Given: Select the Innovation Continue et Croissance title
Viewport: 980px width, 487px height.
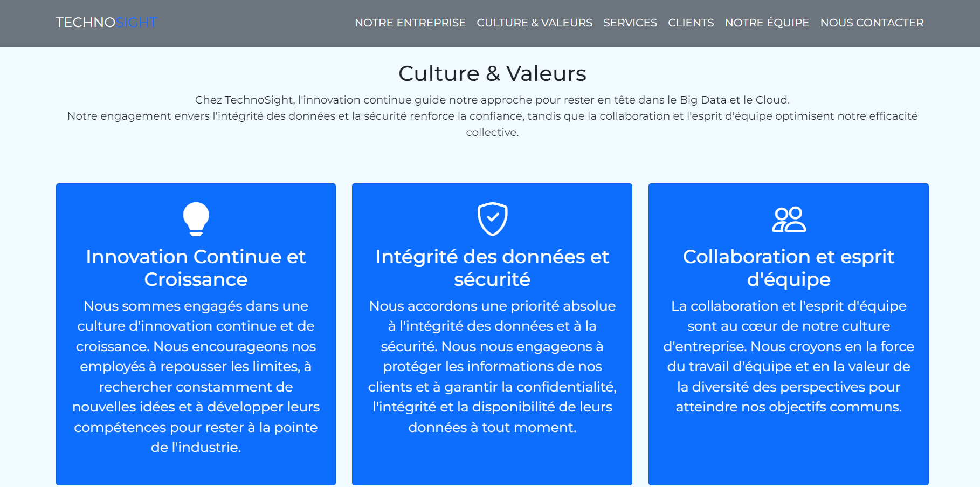Looking at the screenshot, I should (196, 267).
